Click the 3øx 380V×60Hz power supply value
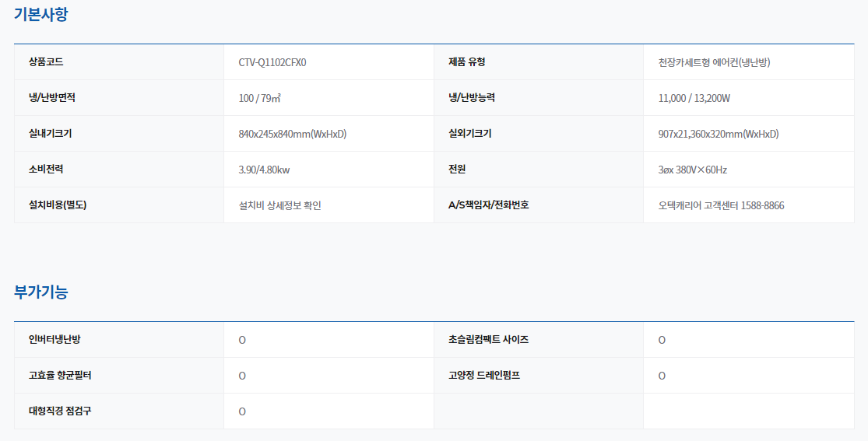868x441 pixels. pos(692,170)
